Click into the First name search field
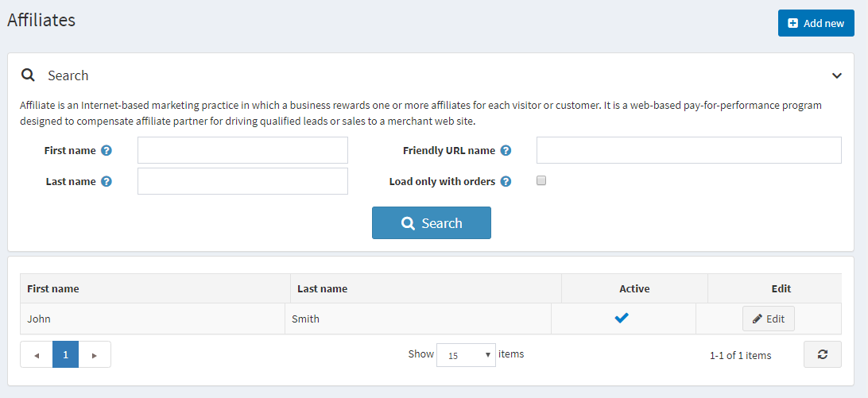 click(242, 150)
